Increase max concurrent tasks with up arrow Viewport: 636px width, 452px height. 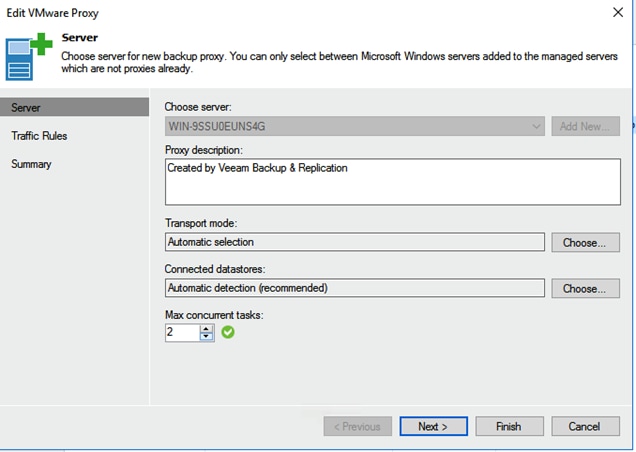pyautogui.click(x=206, y=329)
